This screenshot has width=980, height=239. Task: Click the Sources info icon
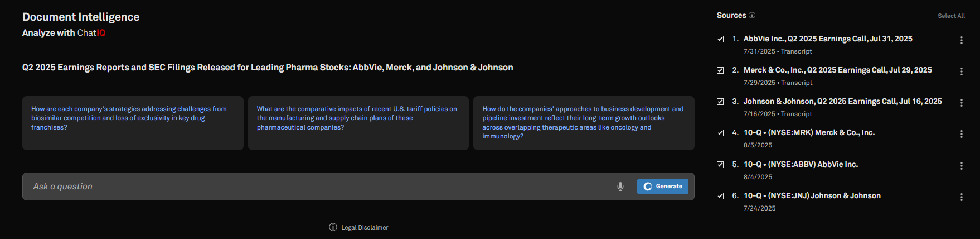[752, 16]
